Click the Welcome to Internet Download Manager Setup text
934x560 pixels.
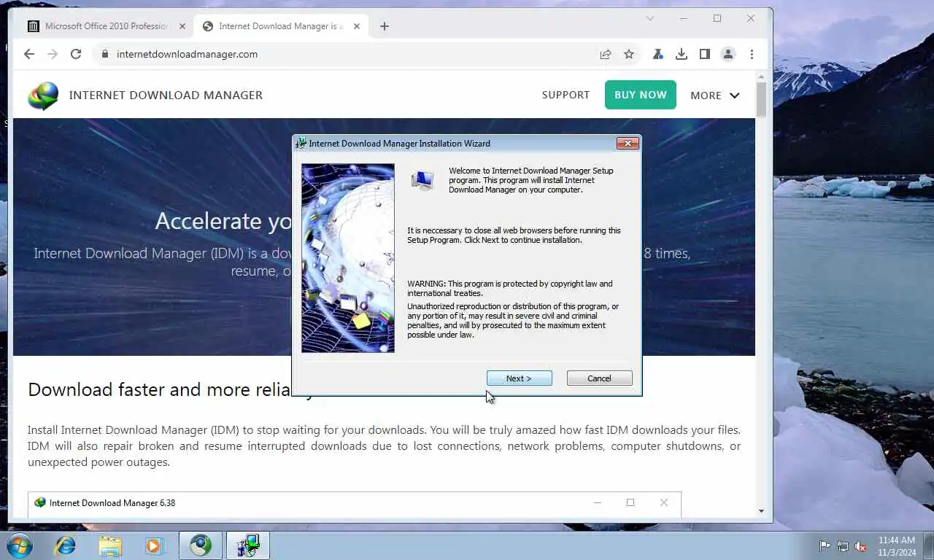click(531, 180)
